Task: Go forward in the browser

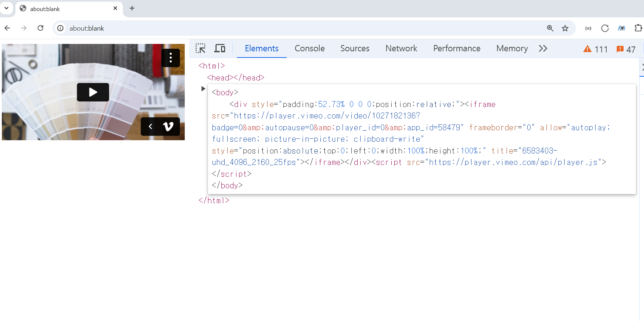Action: 24,28
